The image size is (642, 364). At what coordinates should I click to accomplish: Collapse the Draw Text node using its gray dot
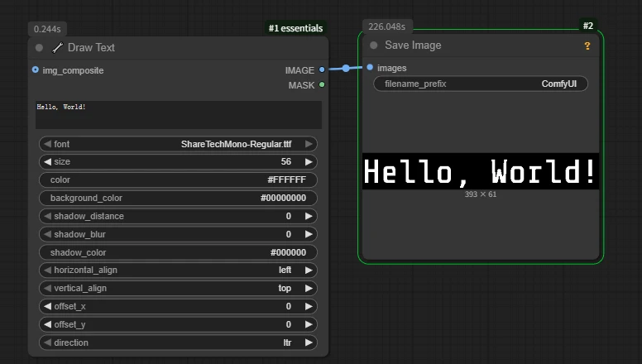coord(39,48)
